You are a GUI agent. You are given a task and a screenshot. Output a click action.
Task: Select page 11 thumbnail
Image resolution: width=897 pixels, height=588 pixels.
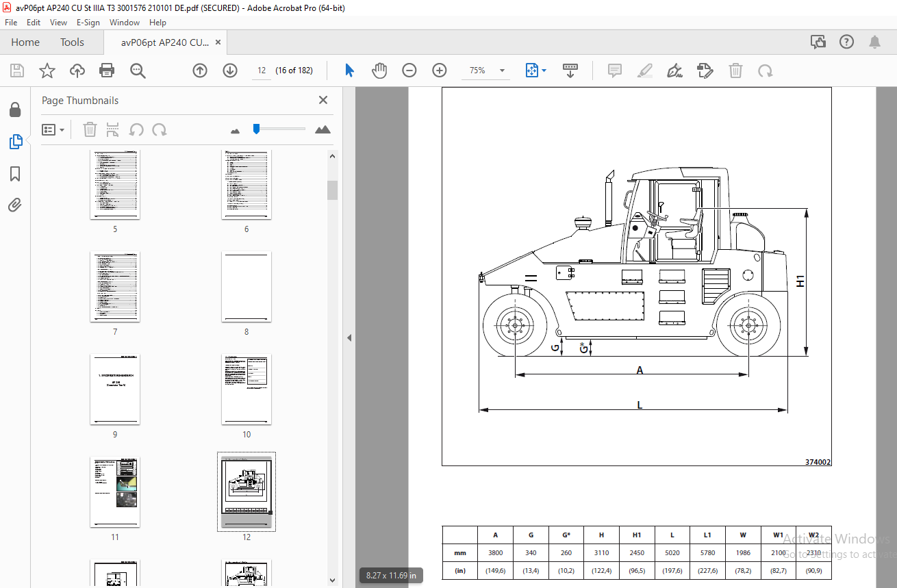coord(115,492)
